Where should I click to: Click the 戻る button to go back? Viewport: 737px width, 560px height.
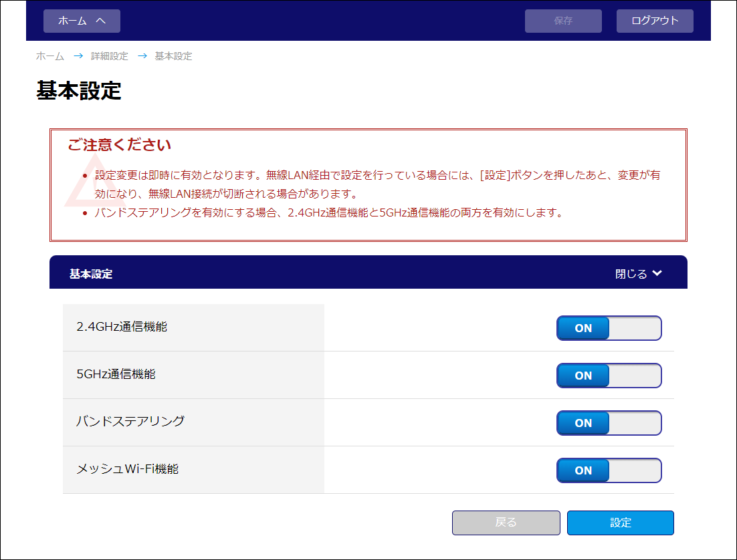506,523
